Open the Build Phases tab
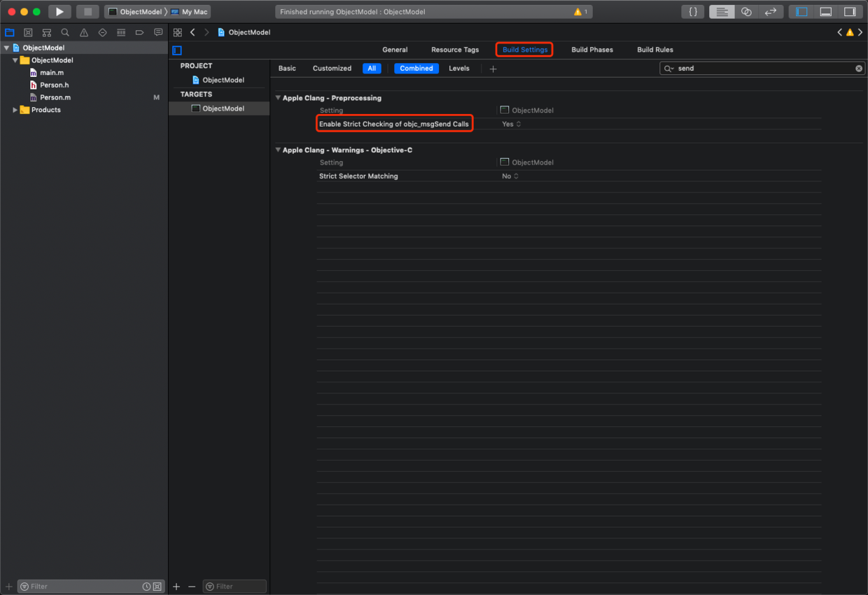This screenshot has width=868, height=595. pos(592,50)
